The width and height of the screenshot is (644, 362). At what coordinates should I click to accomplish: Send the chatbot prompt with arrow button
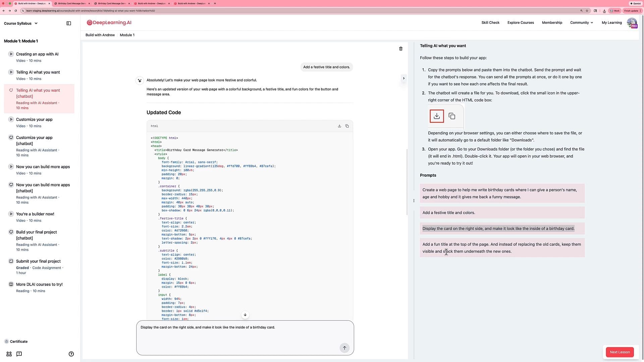click(344, 348)
